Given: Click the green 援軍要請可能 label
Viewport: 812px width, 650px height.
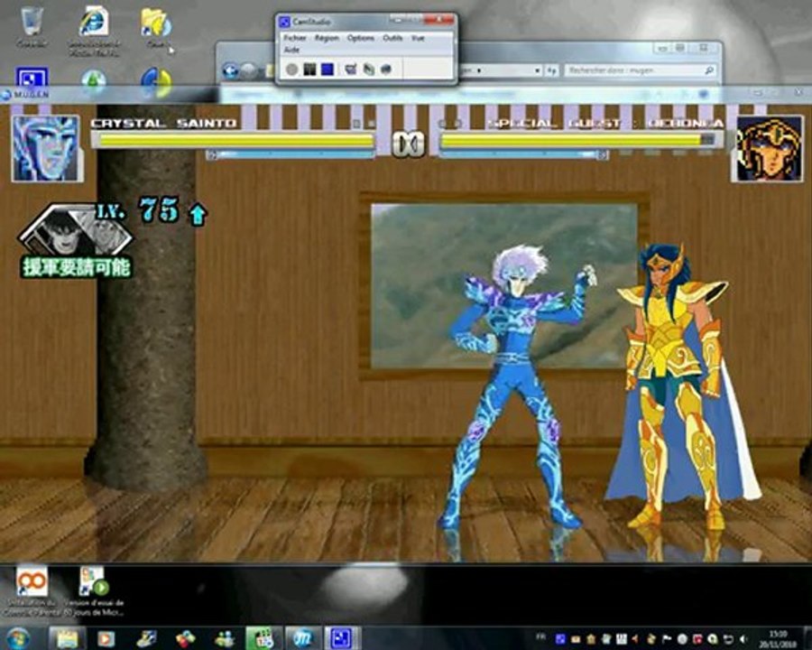Looking at the screenshot, I should tap(76, 267).
